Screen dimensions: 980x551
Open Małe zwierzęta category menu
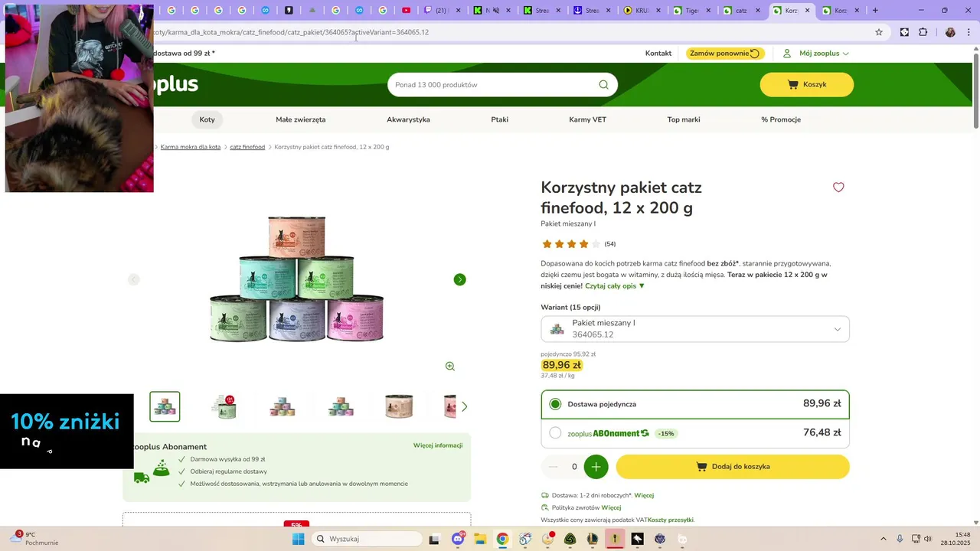point(301,119)
